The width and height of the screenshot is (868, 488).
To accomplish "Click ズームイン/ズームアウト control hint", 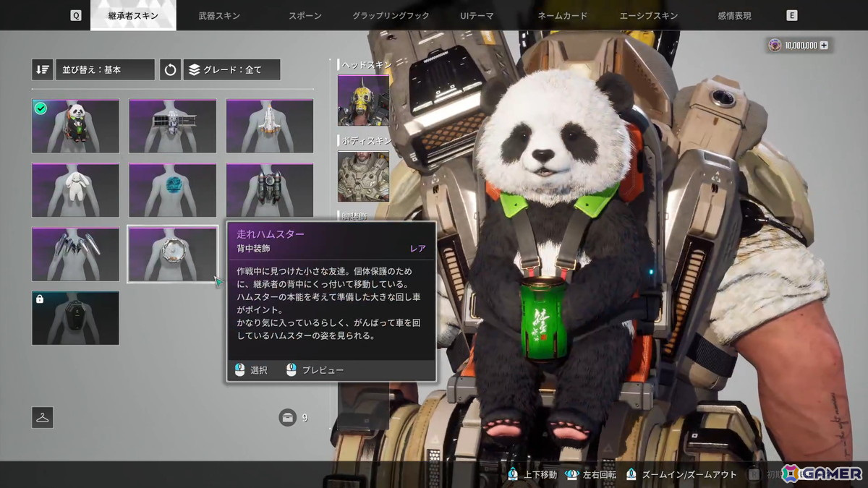I will [x=689, y=474].
